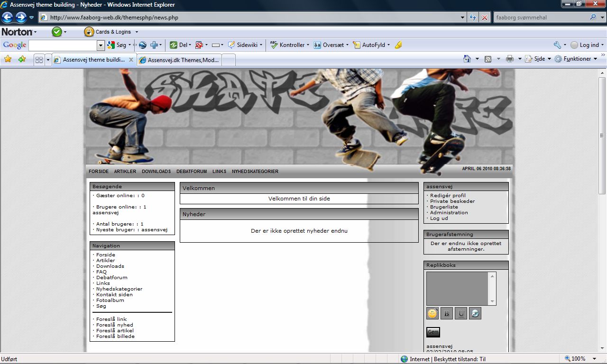Expand the Cards & Logins dropdown arrow

pyautogui.click(x=137, y=32)
